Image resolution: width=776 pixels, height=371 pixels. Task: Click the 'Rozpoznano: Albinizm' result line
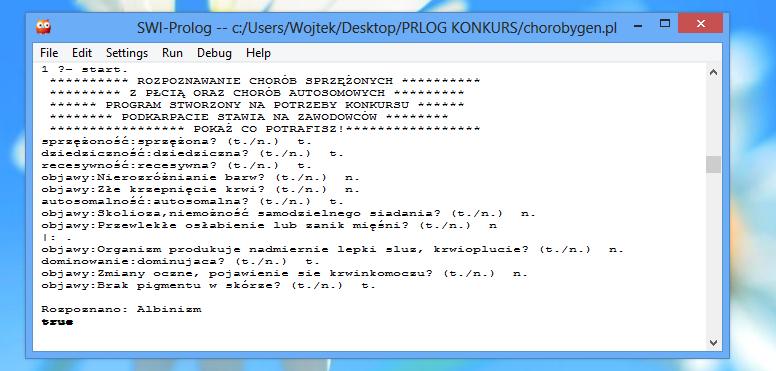tap(121, 310)
